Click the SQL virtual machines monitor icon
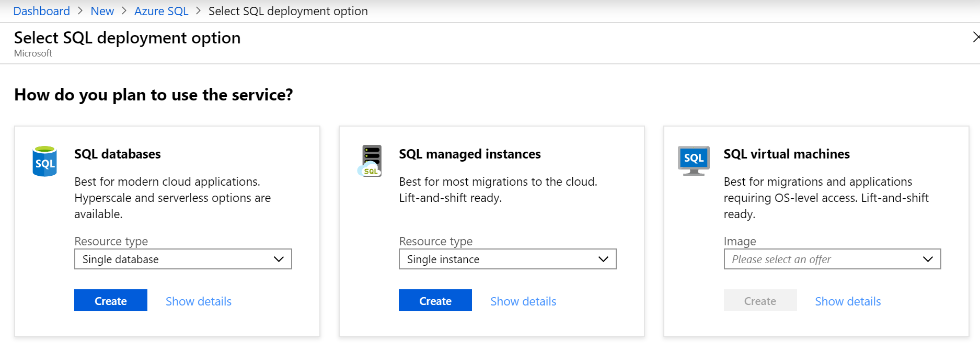980x351 pixels. [x=694, y=160]
